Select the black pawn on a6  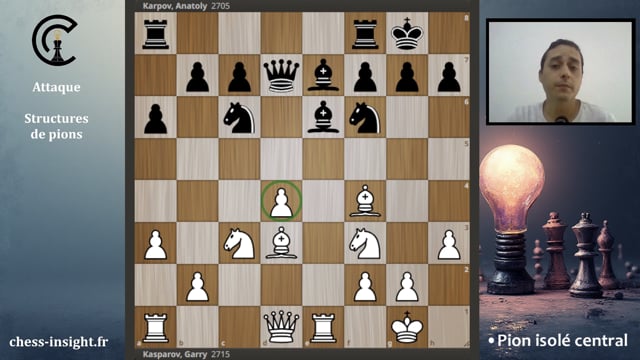pos(156,119)
